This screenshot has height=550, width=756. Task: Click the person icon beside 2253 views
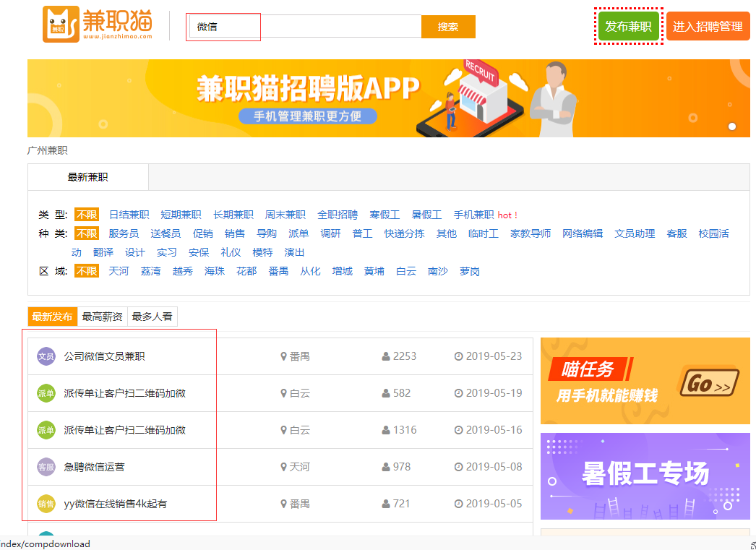(386, 356)
